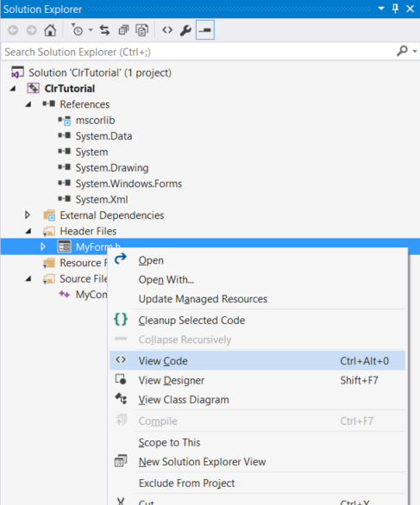Viewport: 420px width, 505px height.
Task: Pin the Solution Explorer panel
Action: click(x=395, y=9)
